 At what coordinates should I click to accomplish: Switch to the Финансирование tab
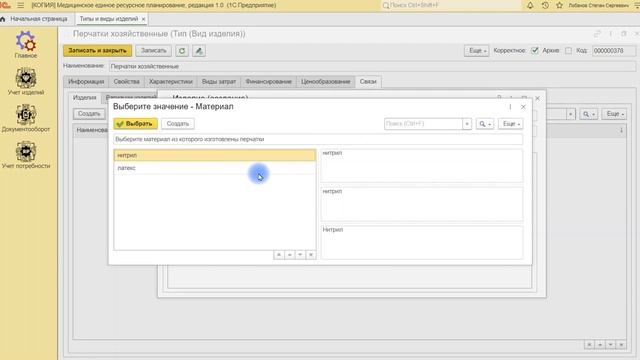[269, 82]
